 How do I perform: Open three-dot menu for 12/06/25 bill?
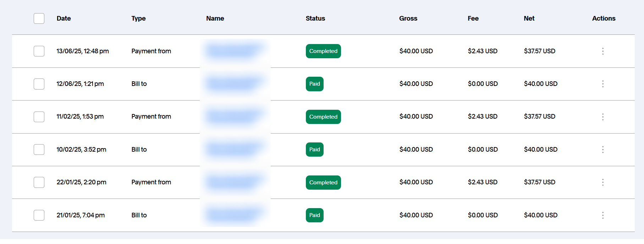point(602,84)
